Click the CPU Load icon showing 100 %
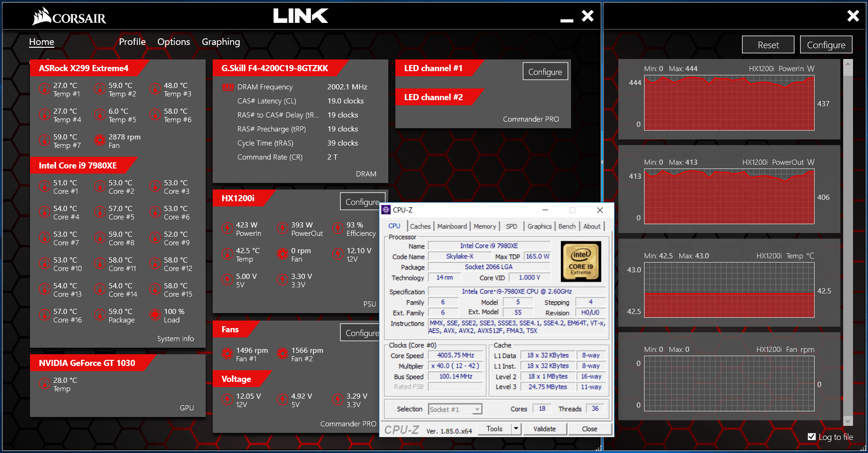The height and width of the screenshot is (453, 868). (155, 315)
